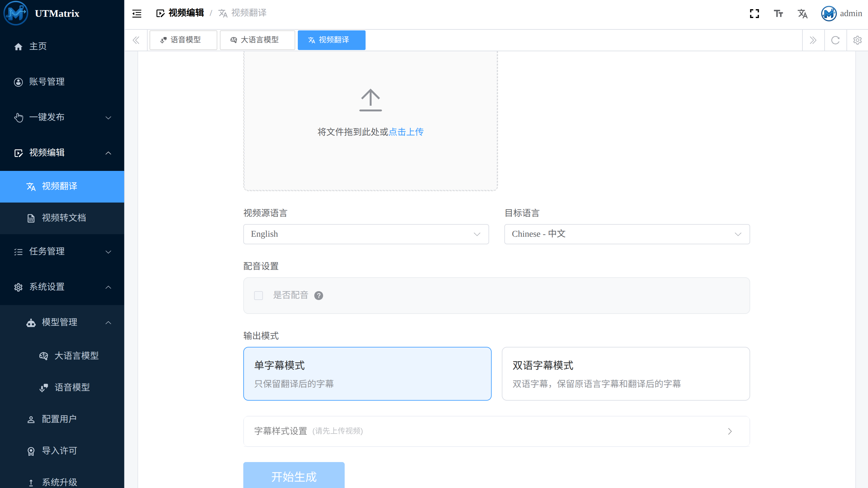This screenshot has height=488, width=868.
Task: Click the 开始生成 button
Action: (294, 476)
